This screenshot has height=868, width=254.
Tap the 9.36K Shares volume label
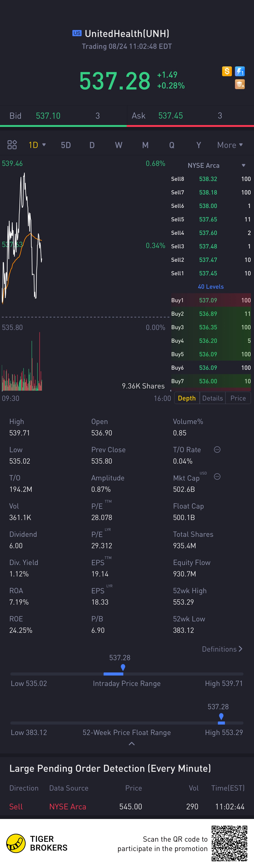click(143, 386)
